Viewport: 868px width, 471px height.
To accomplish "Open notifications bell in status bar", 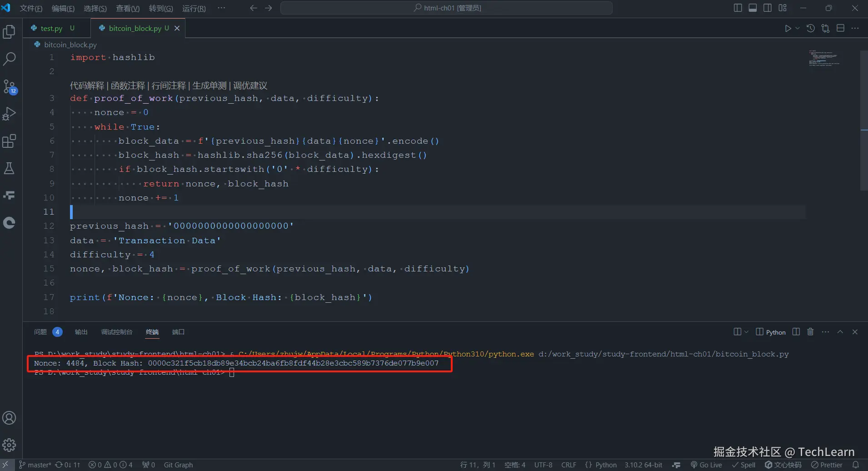I will [x=856, y=465].
